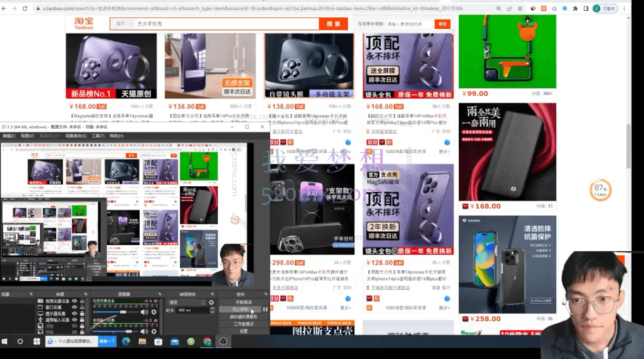Click taskbar 搜索一下 search button

tap(107, 341)
